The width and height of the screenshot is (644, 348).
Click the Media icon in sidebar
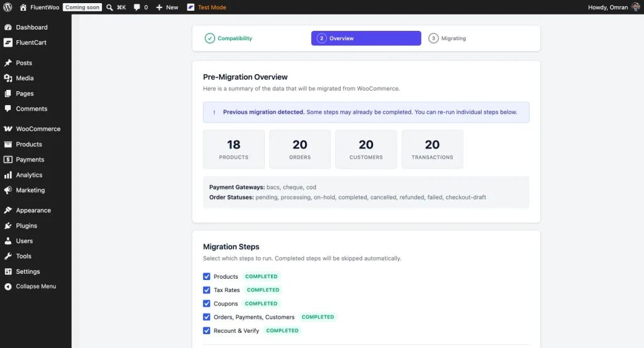(8, 78)
